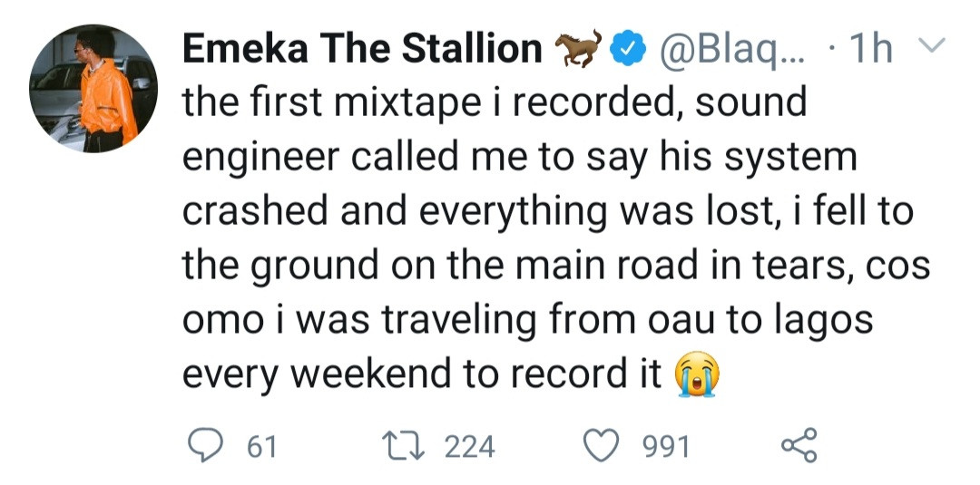The height and width of the screenshot is (485, 980).
Task: Click the crying face emoji in the tweet
Action: click(x=696, y=376)
